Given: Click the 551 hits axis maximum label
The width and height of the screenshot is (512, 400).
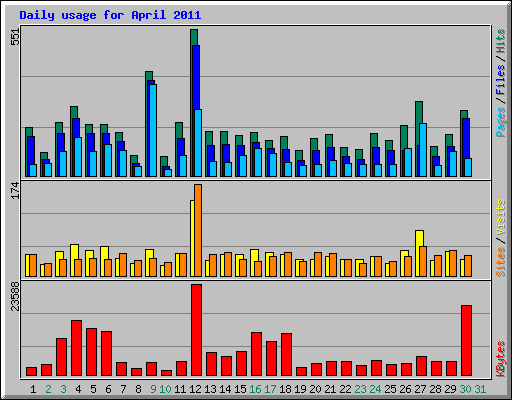Looking at the screenshot, I should coord(15,36).
